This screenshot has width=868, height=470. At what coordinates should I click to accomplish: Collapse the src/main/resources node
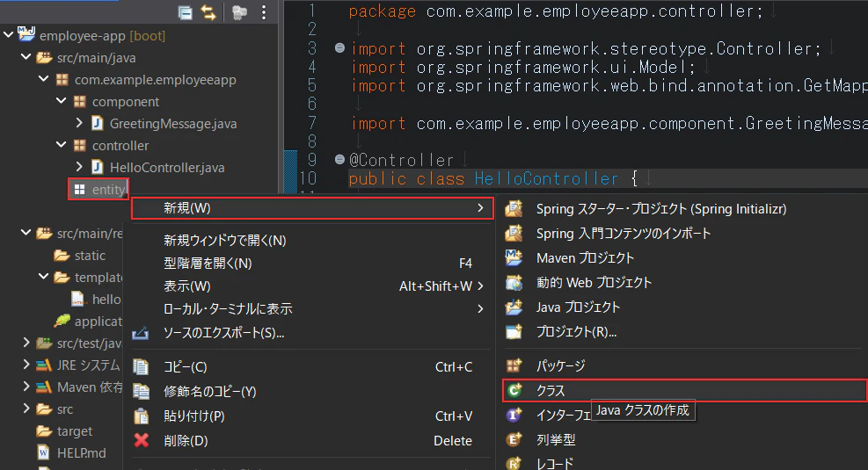26,233
